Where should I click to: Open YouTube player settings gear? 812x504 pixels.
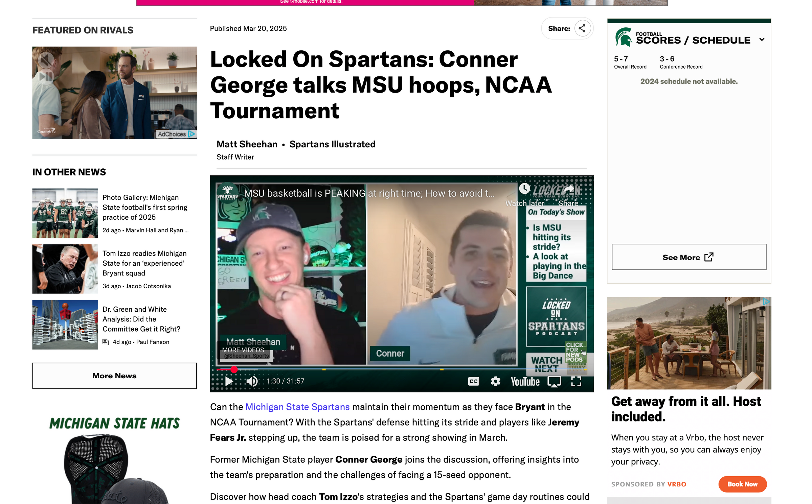click(x=495, y=381)
